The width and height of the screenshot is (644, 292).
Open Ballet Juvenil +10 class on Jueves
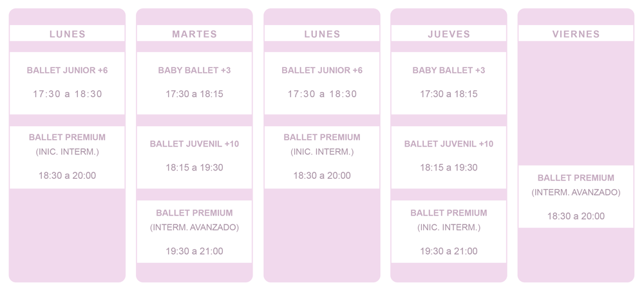click(449, 143)
